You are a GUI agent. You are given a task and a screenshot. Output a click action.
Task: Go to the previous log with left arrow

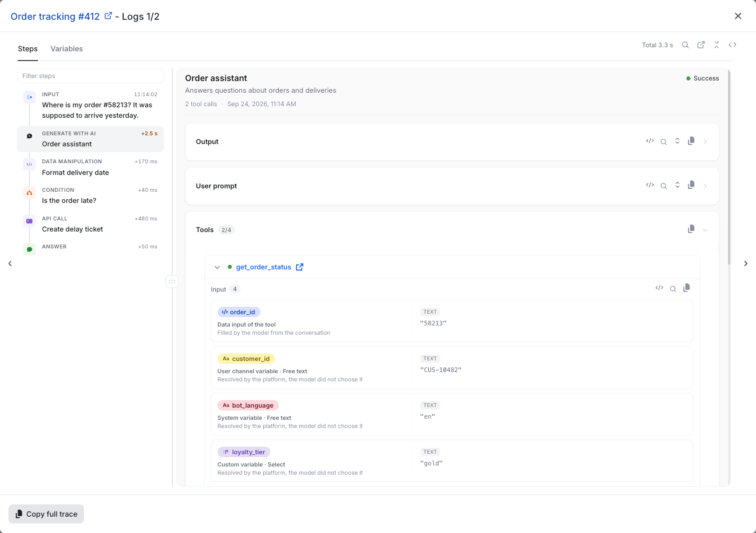(x=10, y=264)
